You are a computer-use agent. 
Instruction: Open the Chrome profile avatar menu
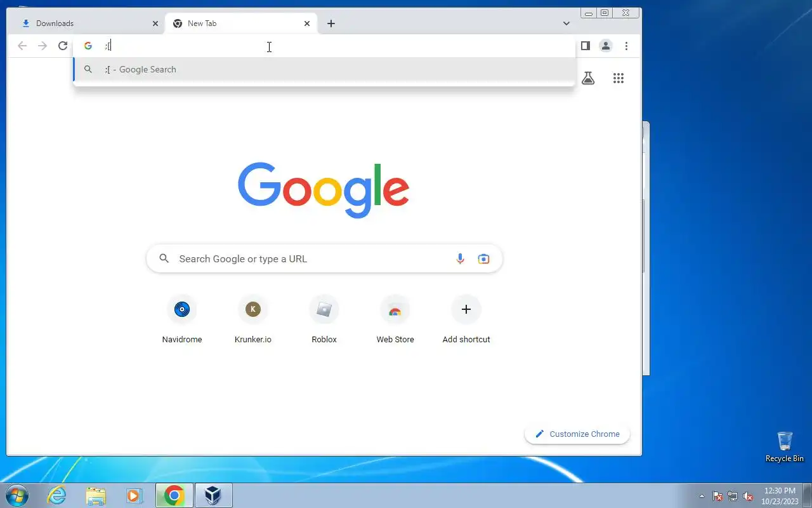[606, 46]
